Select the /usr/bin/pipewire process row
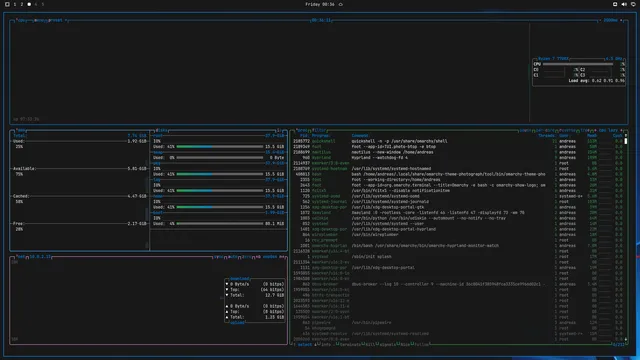640x360 pixels. point(458,322)
